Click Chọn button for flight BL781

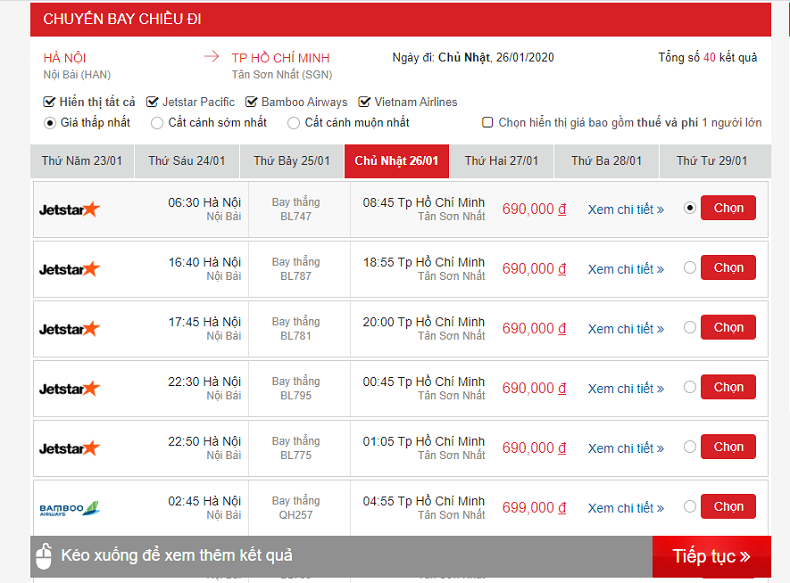[x=729, y=328]
